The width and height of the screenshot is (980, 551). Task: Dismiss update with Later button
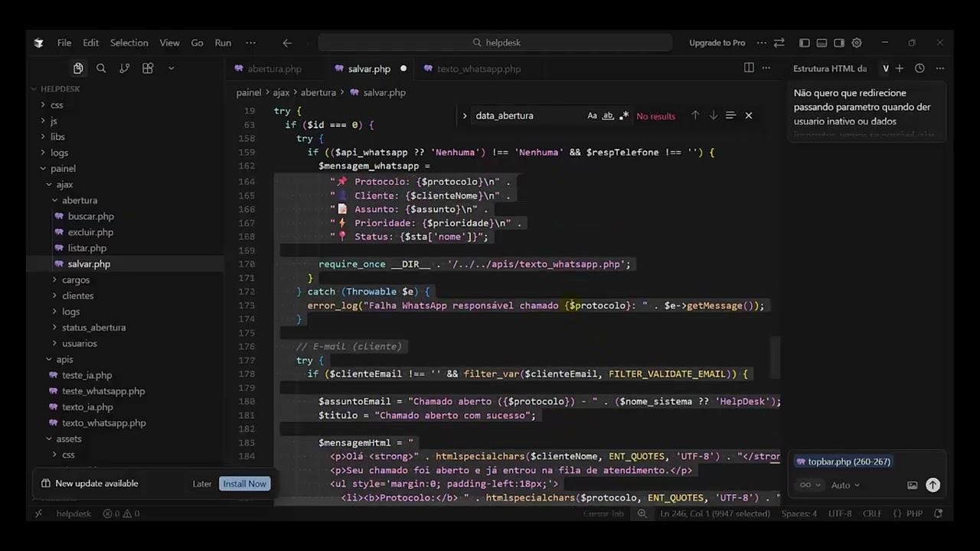(x=202, y=484)
